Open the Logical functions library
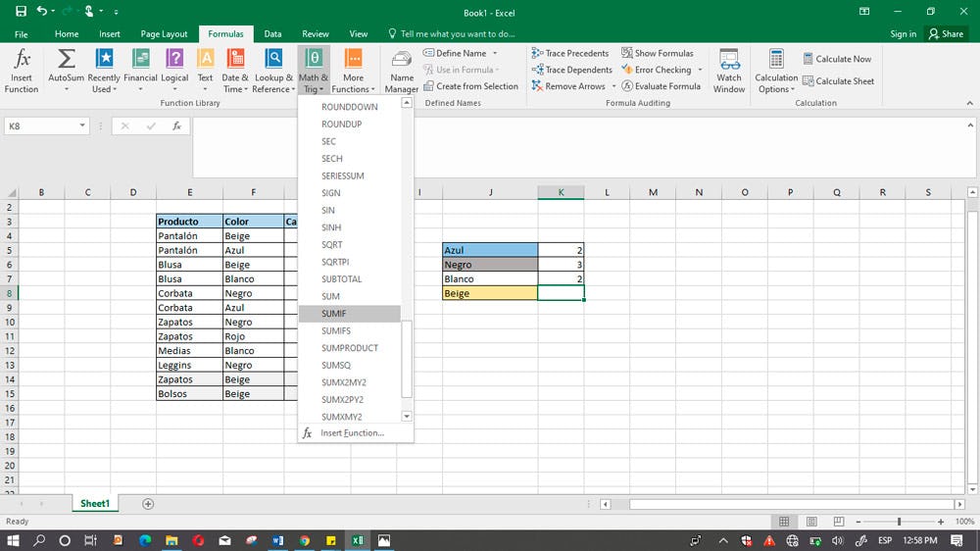Image resolution: width=980 pixels, height=551 pixels. coord(174,69)
